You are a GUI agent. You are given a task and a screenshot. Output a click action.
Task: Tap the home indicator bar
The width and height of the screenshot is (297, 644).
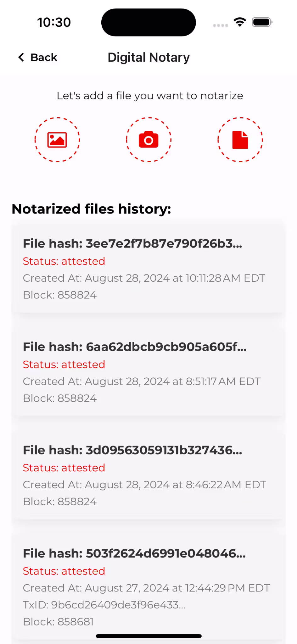(148, 636)
